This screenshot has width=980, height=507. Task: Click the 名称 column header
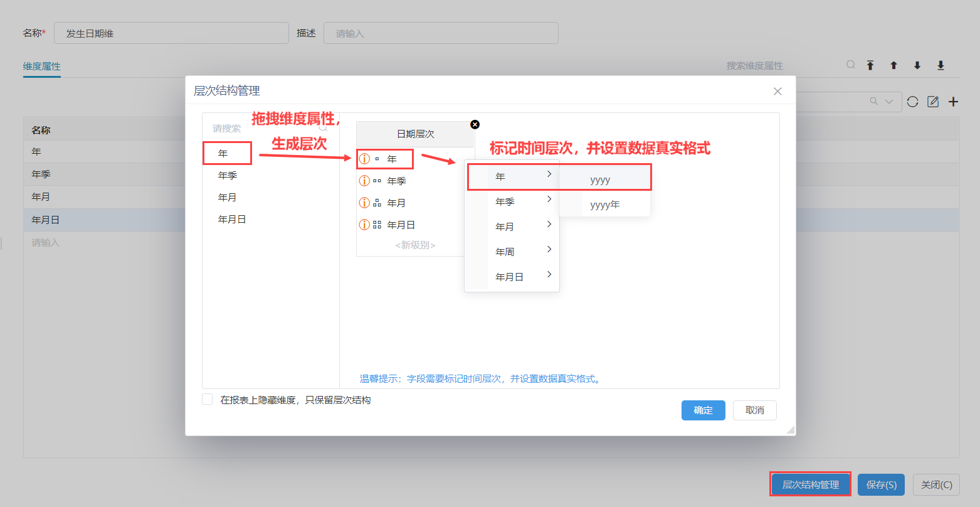tap(41, 130)
